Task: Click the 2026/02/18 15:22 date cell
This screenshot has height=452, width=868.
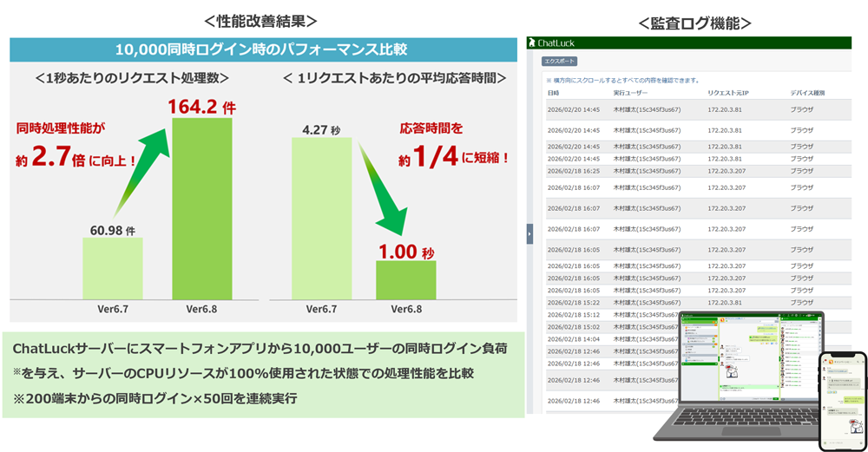Action: point(574,303)
